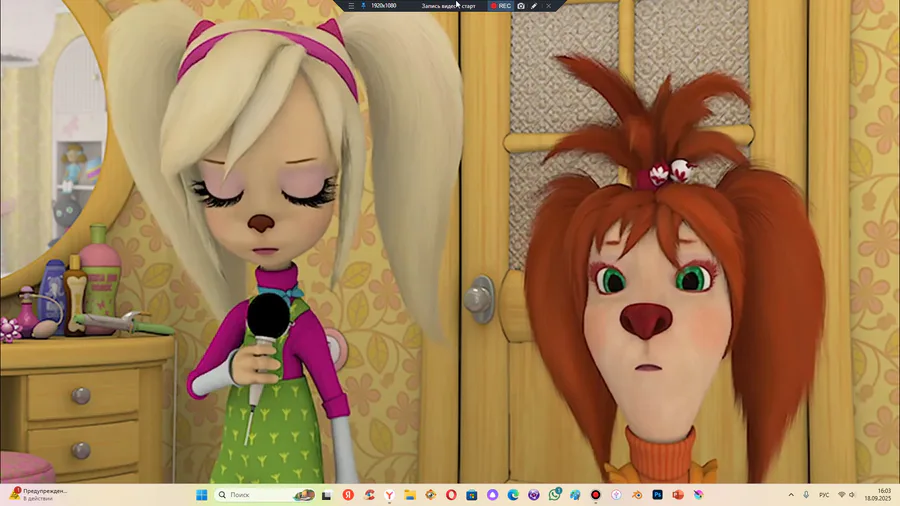
Task: Close the recorder toolbar with the X
Action: [548, 6]
